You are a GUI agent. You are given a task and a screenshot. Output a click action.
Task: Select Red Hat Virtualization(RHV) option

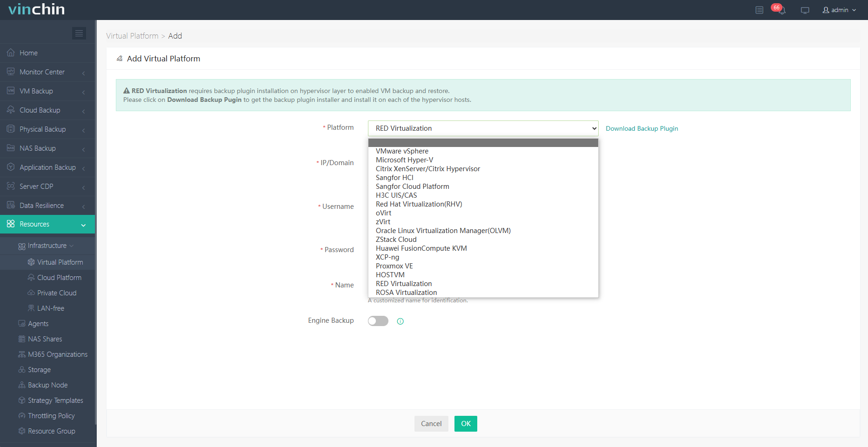pyautogui.click(x=483, y=204)
